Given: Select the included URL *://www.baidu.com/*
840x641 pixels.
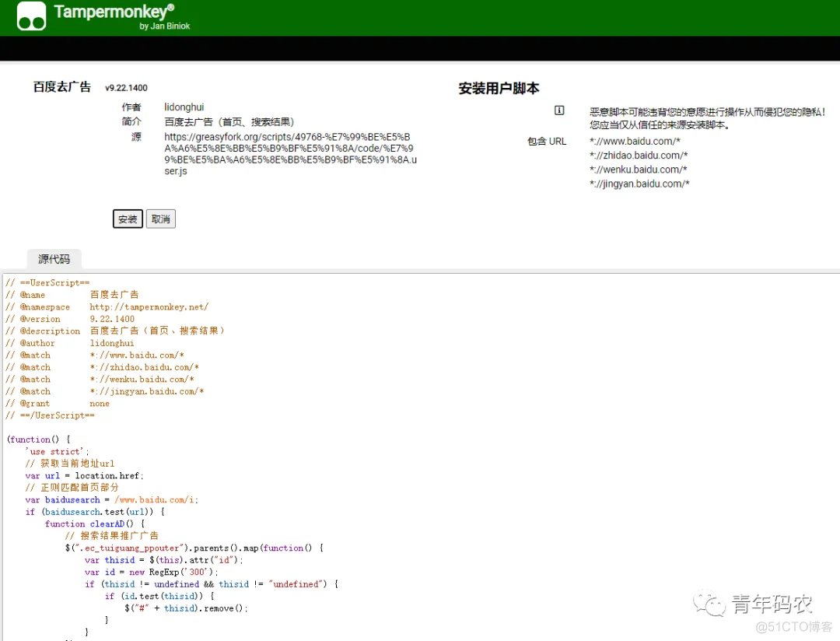Looking at the screenshot, I should (x=635, y=141).
